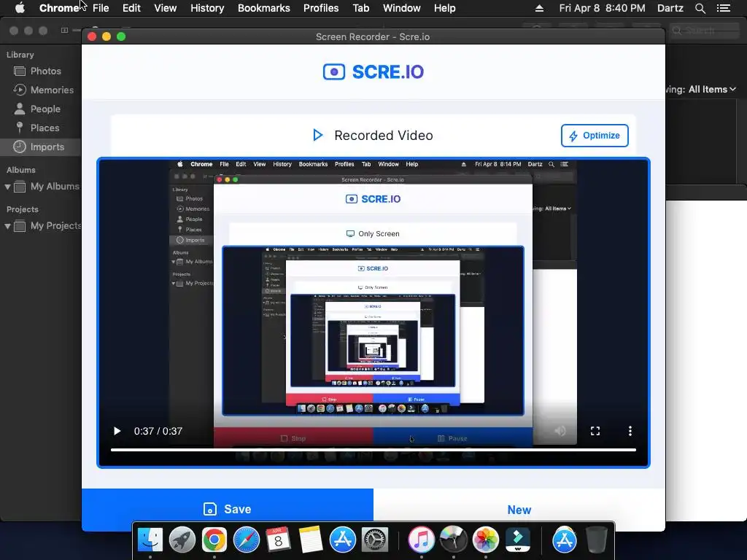747x560 pixels.
Task: Open Photos app from the Dock
Action: 485,540
